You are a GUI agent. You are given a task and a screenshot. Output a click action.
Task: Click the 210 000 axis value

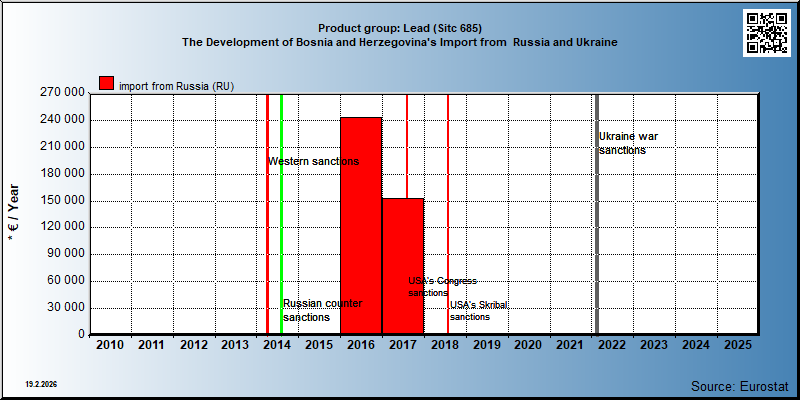(x=62, y=146)
